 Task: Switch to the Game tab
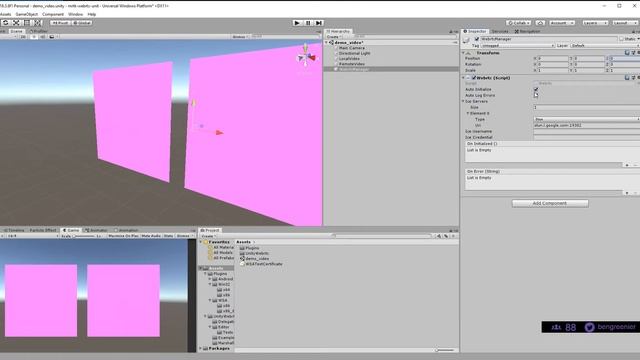coord(71,230)
